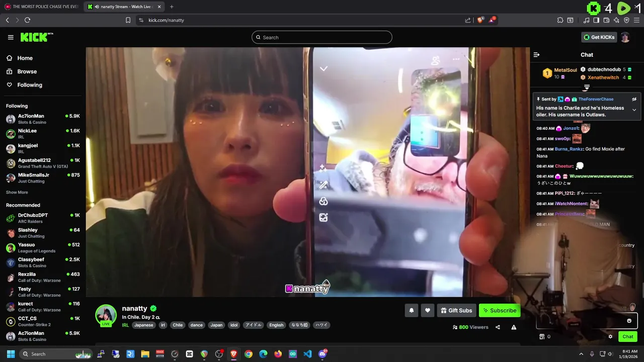644x362 pixels.
Task: Click the Brave Shields lion icon
Action: (x=480, y=20)
